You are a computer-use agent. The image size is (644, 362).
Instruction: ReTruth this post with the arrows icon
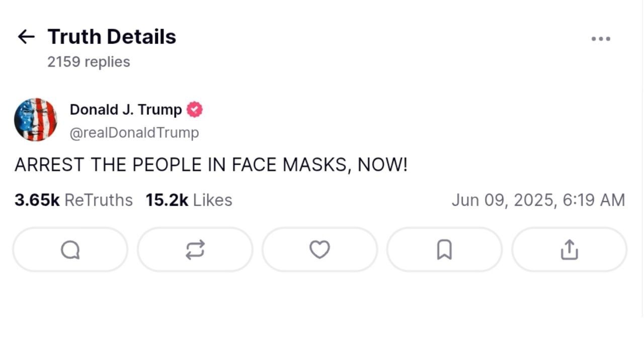click(x=195, y=250)
